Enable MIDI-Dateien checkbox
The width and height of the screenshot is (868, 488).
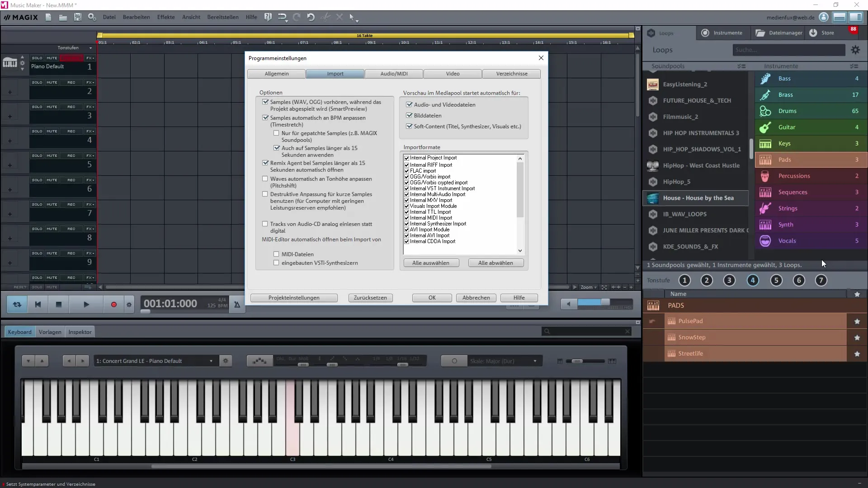(x=276, y=254)
